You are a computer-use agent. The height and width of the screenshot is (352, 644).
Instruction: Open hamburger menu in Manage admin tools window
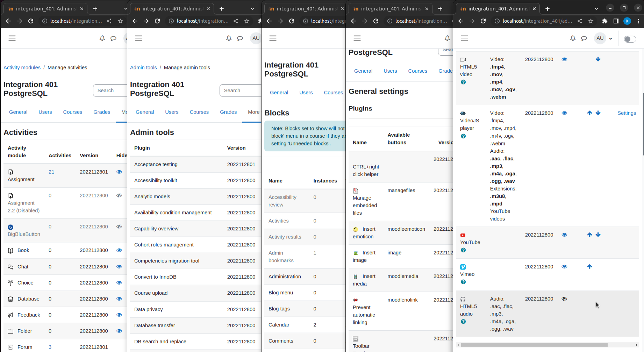[x=139, y=38]
